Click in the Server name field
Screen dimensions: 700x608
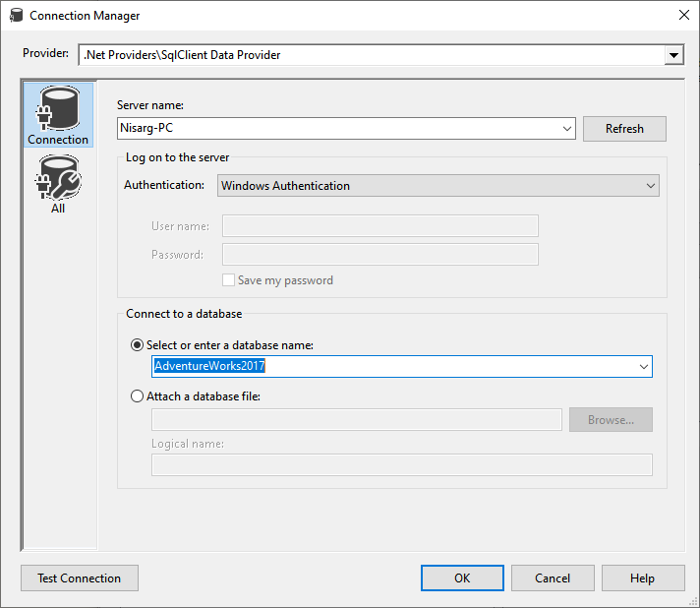[x=338, y=129]
